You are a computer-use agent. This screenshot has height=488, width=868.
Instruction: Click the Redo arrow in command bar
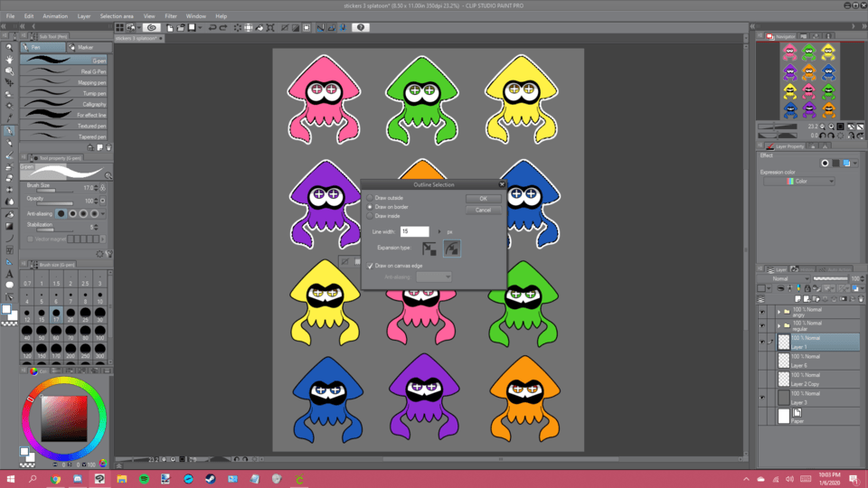click(223, 28)
